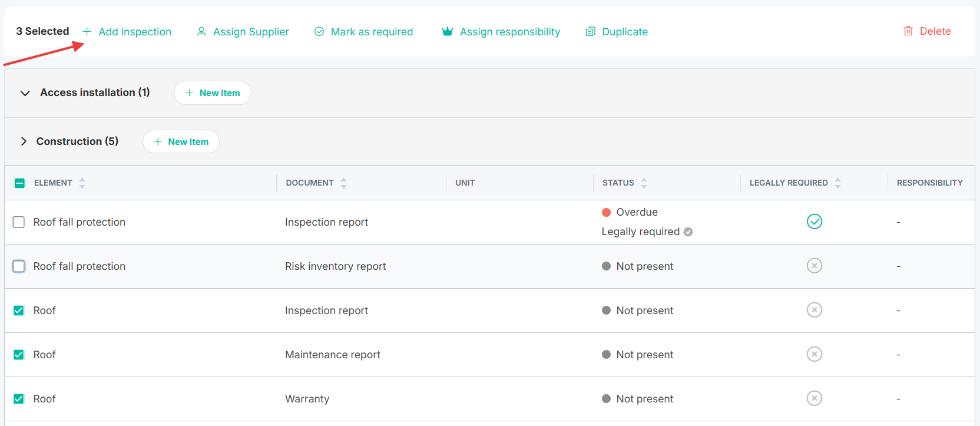Click the 3 Selected label
Image resolution: width=980 pixels, height=426 pixels.
coord(42,31)
